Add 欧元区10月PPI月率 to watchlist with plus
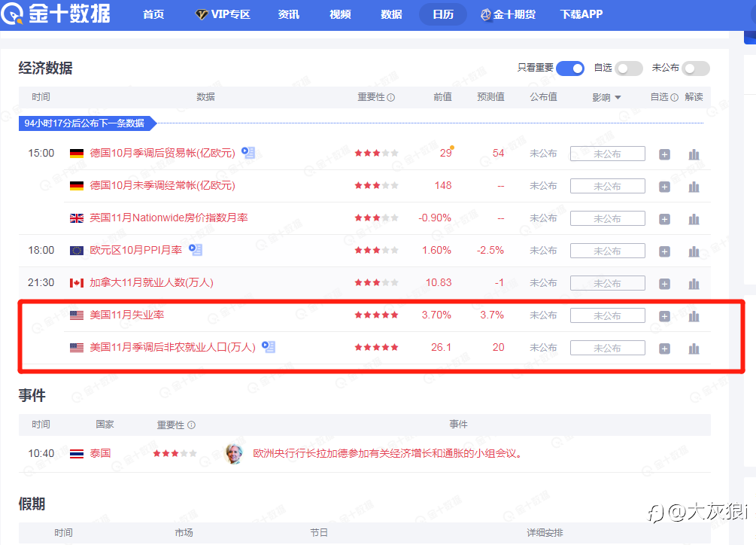The image size is (756, 545). pos(664,251)
